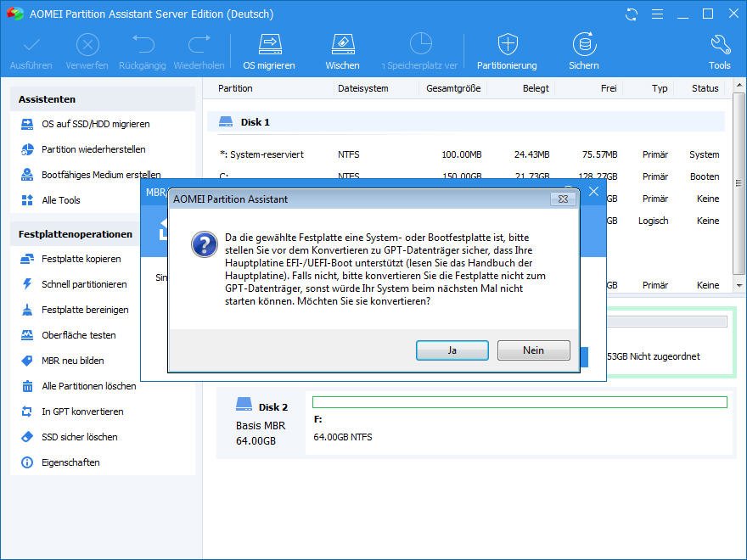Click the Logisch partition type cell
This screenshot has width=747, height=560.
pyautogui.click(x=653, y=221)
